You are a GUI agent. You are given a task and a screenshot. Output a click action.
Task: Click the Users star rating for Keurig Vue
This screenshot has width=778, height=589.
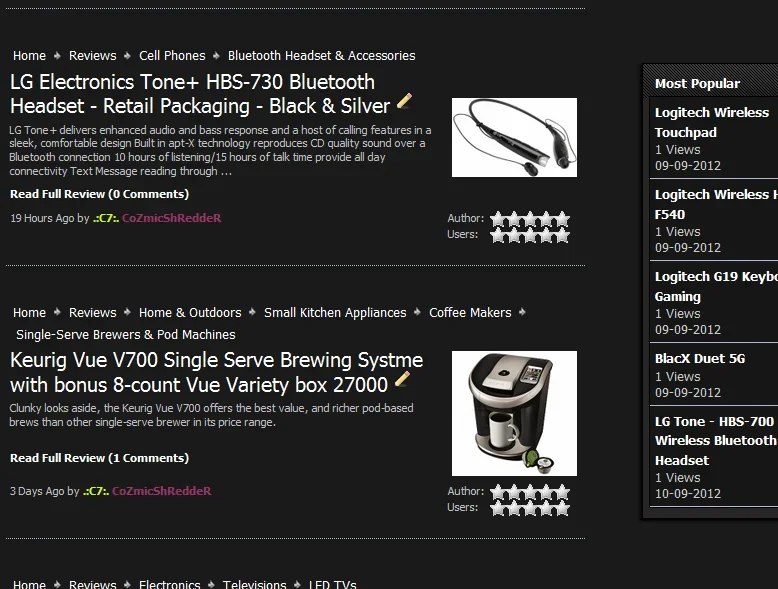point(530,508)
